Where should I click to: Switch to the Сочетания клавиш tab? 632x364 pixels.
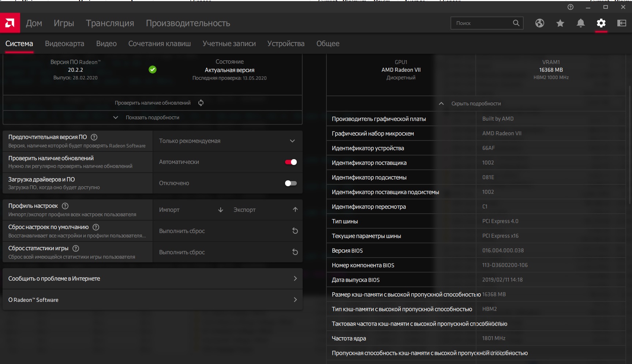click(x=160, y=44)
